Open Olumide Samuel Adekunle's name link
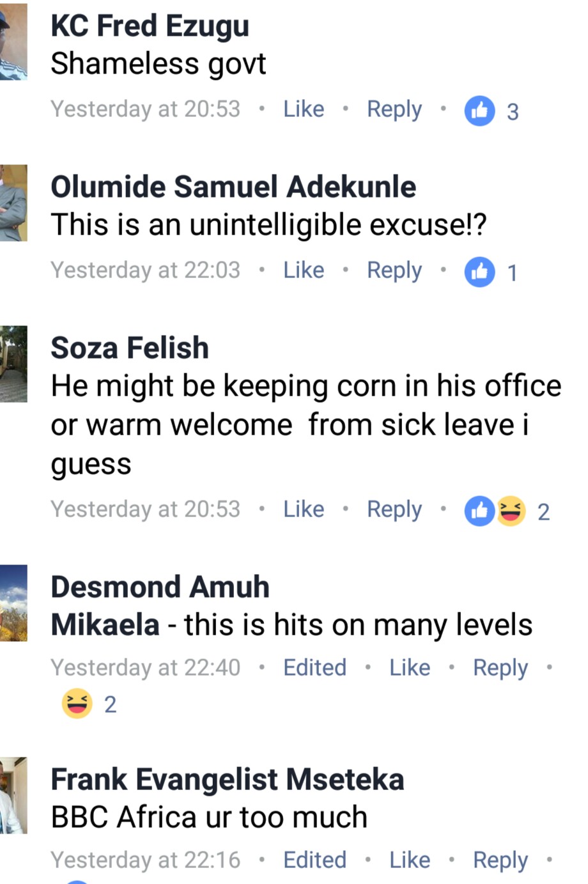This screenshot has width=588, height=884. [x=233, y=187]
